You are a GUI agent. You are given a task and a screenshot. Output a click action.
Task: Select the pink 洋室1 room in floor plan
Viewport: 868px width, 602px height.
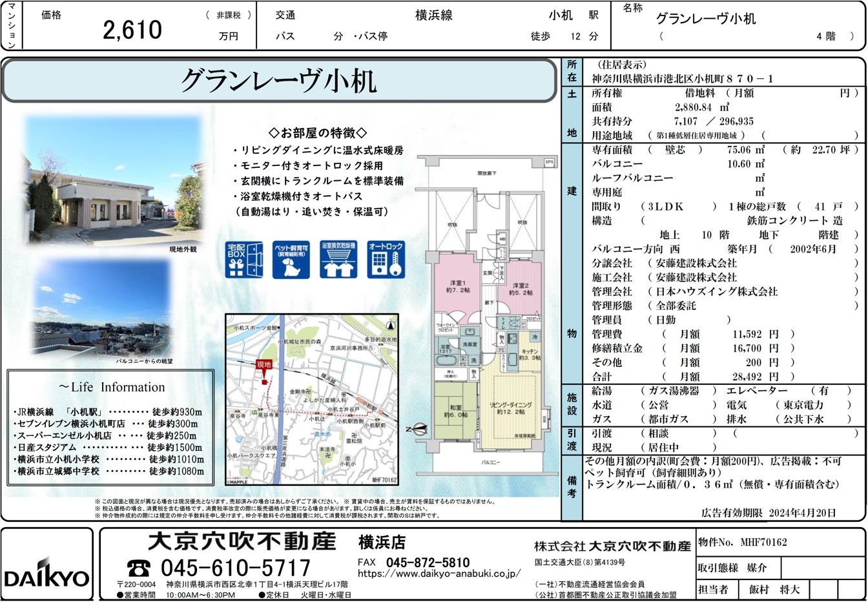click(x=457, y=287)
